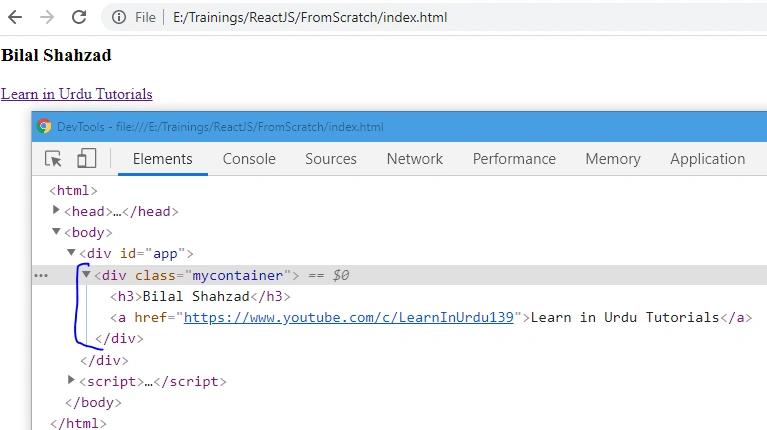Open the three-dots menu beside selected node
Image resolution: width=767 pixels, height=430 pixels.
(41, 276)
